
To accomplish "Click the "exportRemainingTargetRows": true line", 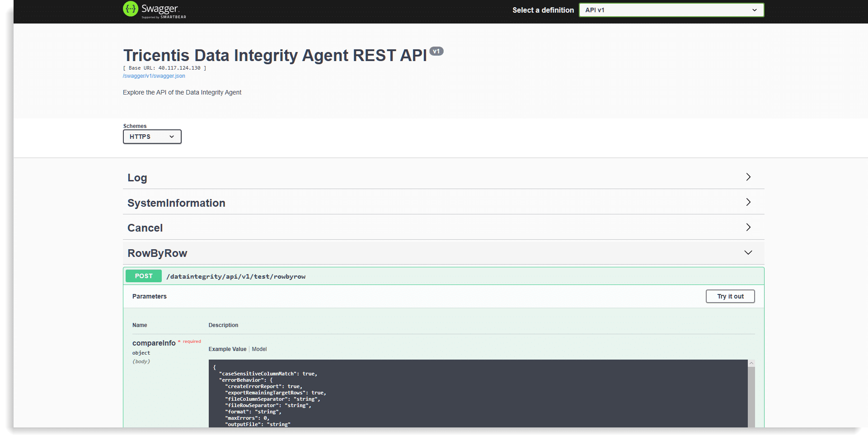I will pos(276,393).
